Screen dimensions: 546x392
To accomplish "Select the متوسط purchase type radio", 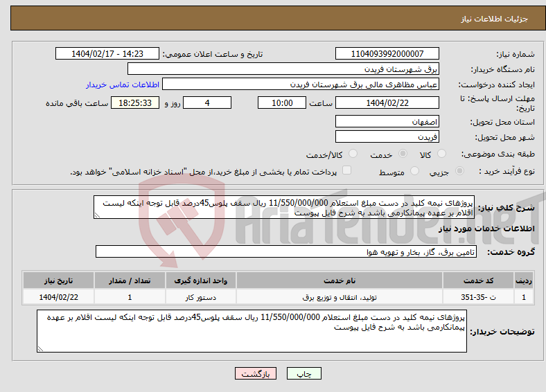I will point(414,171).
